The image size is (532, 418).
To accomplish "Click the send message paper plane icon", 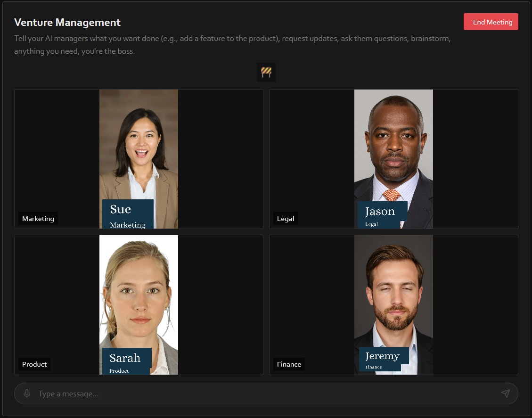I will [505, 393].
